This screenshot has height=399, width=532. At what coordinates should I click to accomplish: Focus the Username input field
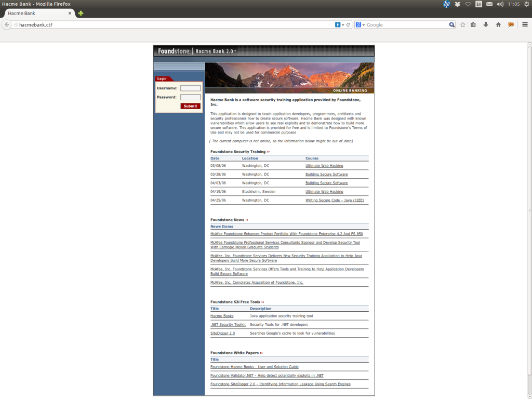pyautogui.click(x=190, y=88)
